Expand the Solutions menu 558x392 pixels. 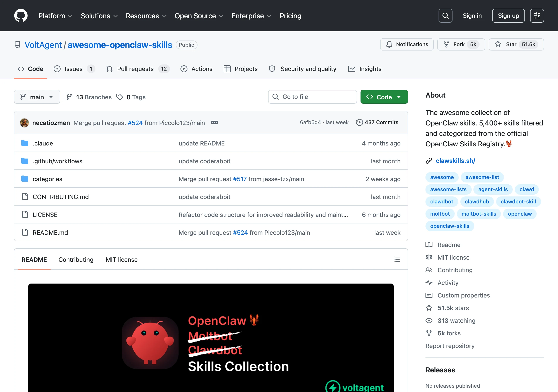click(x=99, y=16)
